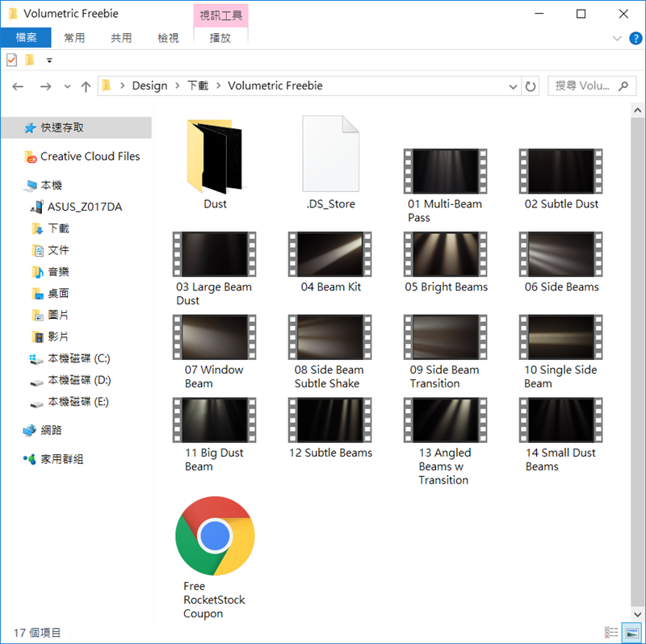Select 網路 in navigation pane
The image size is (646, 644).
coord(43,430)
